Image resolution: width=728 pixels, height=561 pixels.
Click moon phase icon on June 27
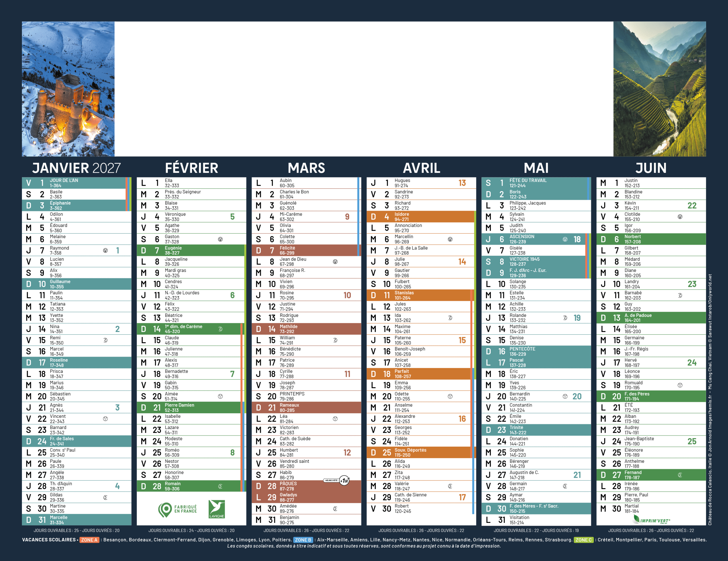680,475
